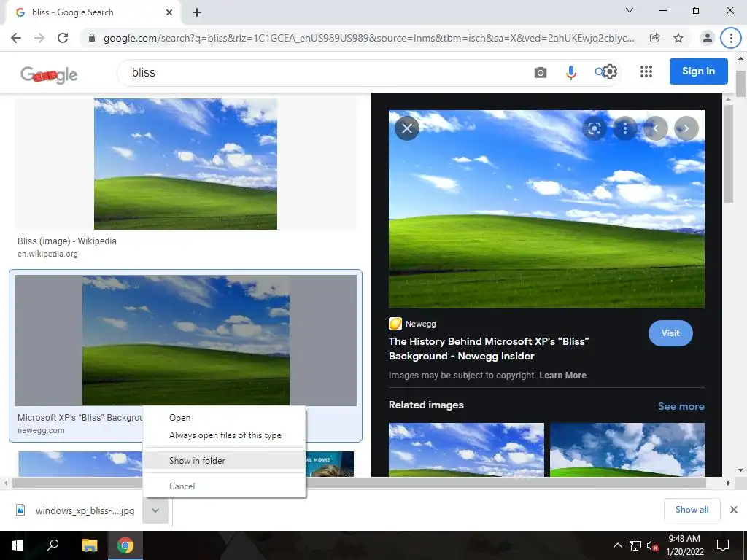This screenshot has width=747, height=560.
Task: Go to the previous image in preview
Action: pyautogui.click(x=656, y=128)
